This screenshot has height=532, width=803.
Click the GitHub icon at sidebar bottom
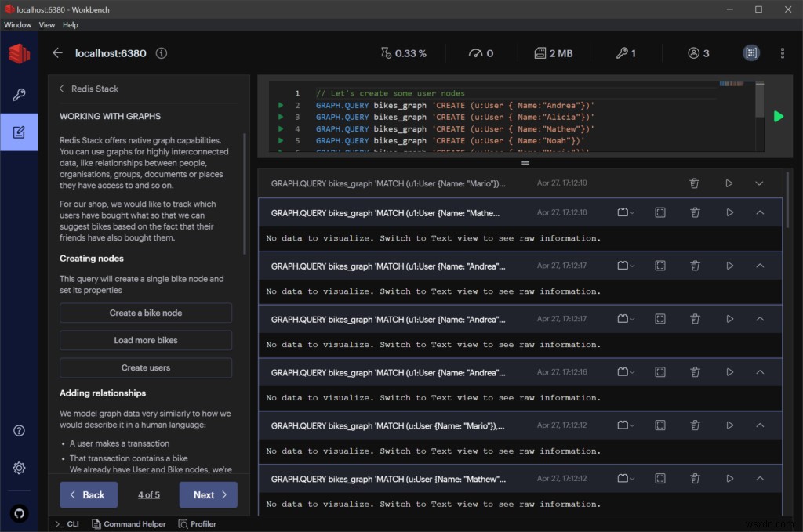[19, 513]
